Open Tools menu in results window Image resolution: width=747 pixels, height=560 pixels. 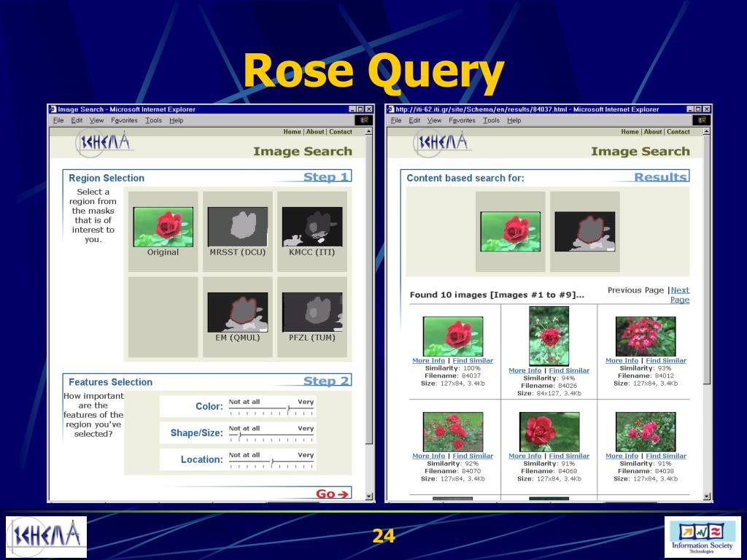click(x=491, y=120)
